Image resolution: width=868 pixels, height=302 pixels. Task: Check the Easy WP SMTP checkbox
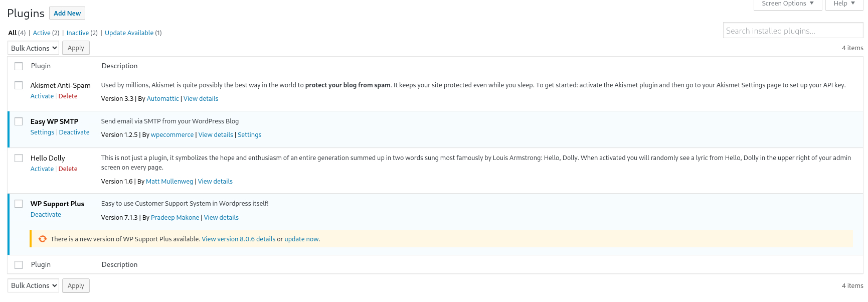pyautogui.click(x=19, y=121)
